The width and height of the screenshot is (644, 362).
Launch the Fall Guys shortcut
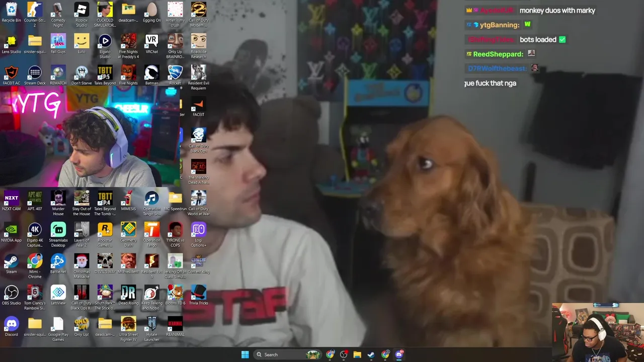pyautogui.click(x=58, y=44)
